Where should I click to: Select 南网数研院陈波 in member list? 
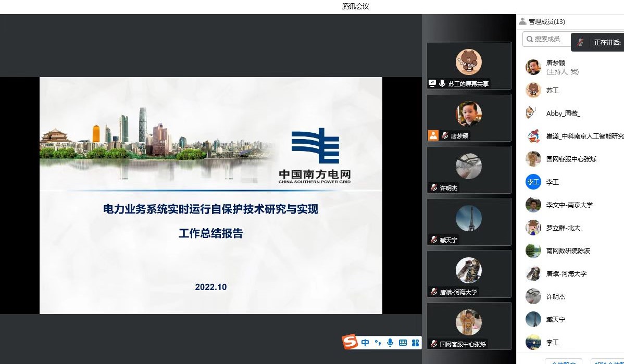568,251
